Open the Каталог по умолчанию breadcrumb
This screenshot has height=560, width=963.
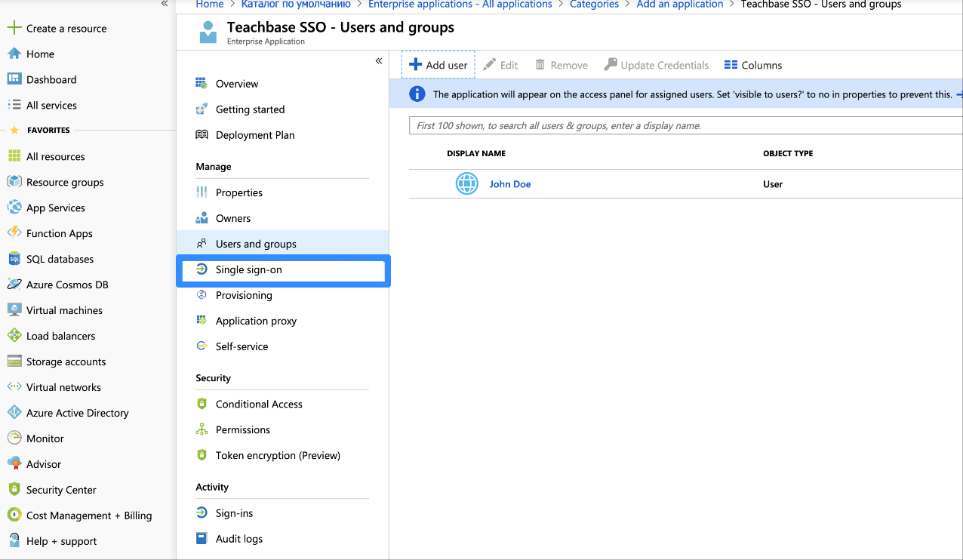[x=296, y=5]
